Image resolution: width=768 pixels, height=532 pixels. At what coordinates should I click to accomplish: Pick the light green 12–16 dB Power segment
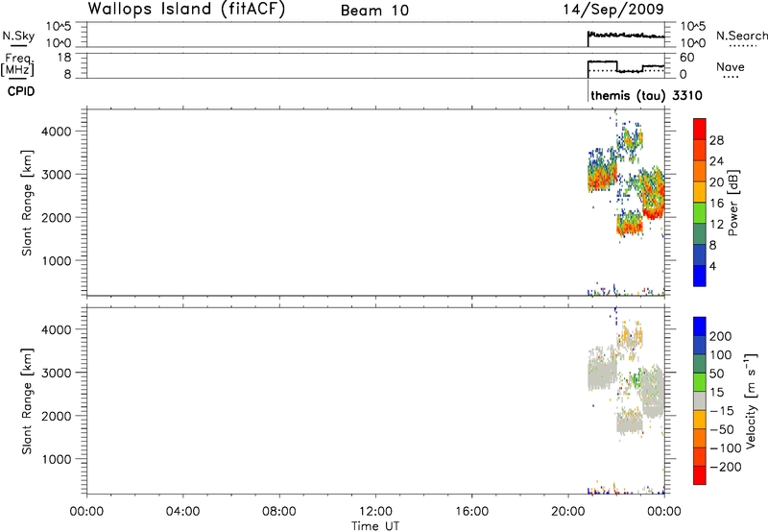pyautogui.click(x=700, y=213)
